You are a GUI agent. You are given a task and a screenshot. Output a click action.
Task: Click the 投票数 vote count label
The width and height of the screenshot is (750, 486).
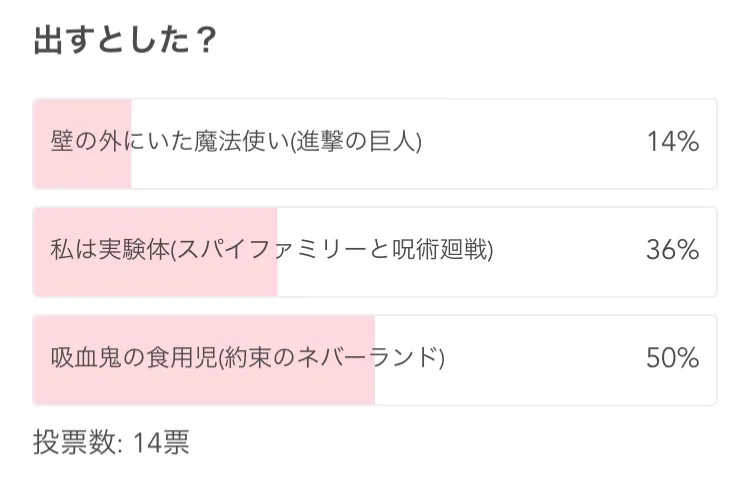pos(75,442)
